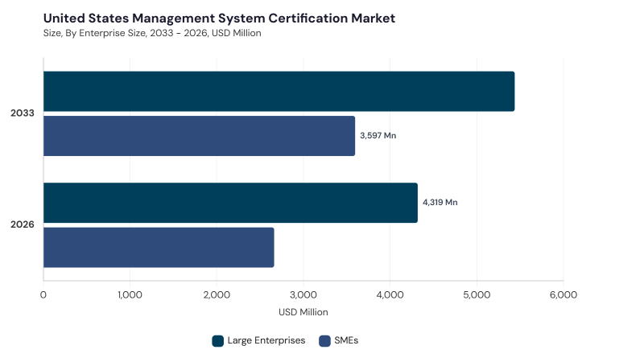Screen dimensions: 644x362
Task: Click the Large Enterprises legend label
Action: [x=266, y=340]
